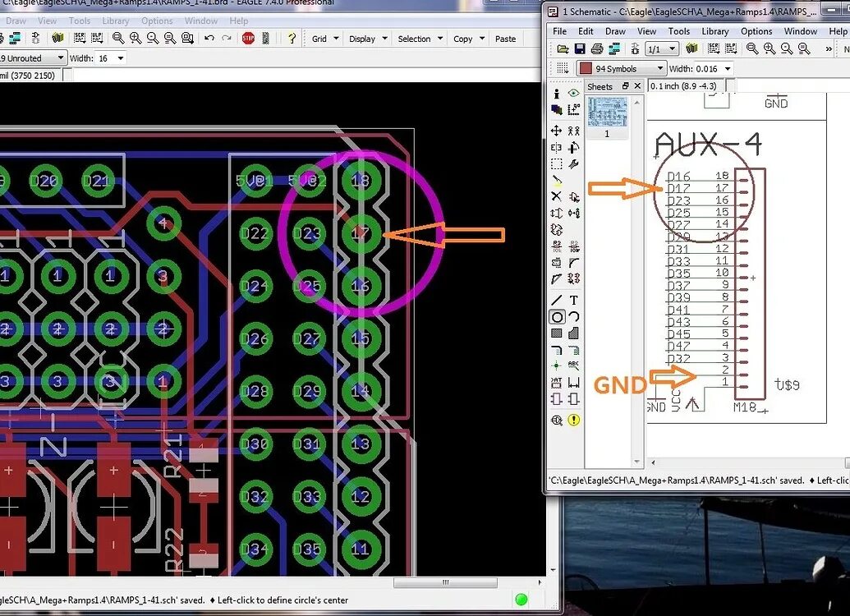This screenshot has width=850, height=616.
Task: Click the Schematic grid settings icon
Action: click(x=562, y=68)
